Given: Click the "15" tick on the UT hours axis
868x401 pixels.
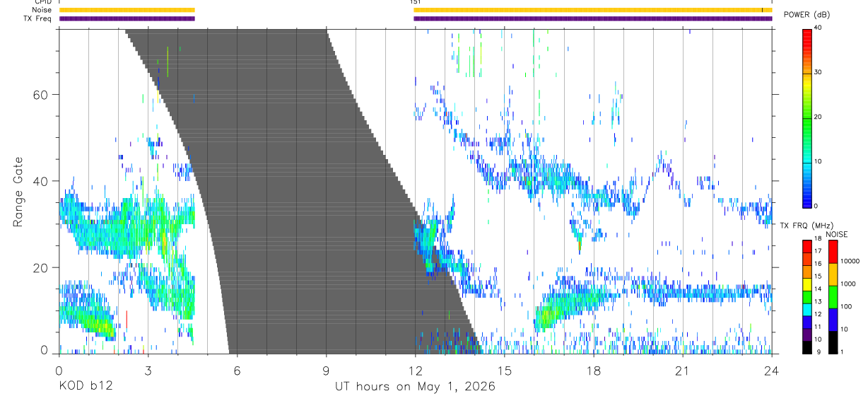Looking at the screenshot, I should [504, 370].
